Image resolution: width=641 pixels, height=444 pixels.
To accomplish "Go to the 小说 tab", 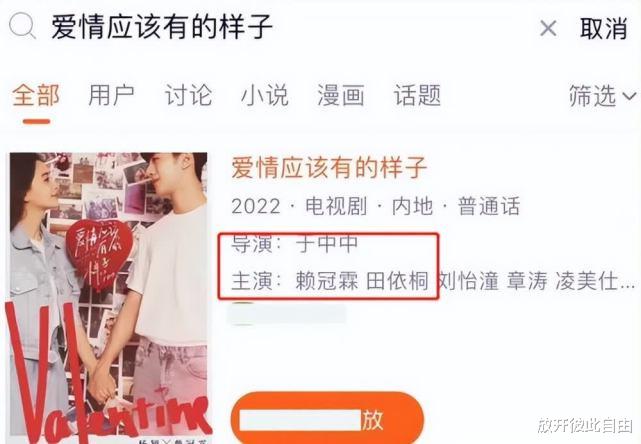I will pos(264,95).
